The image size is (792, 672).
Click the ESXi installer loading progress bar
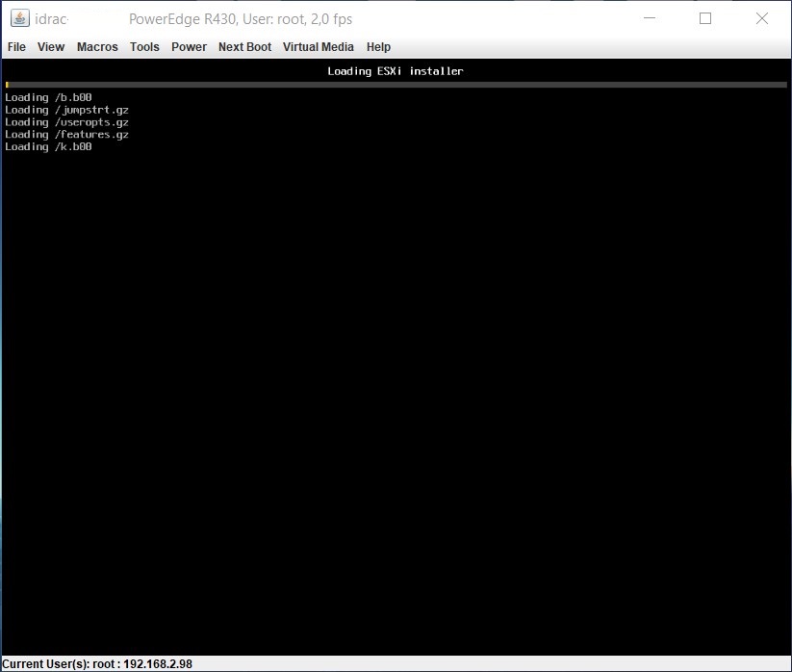pos(396,85)
